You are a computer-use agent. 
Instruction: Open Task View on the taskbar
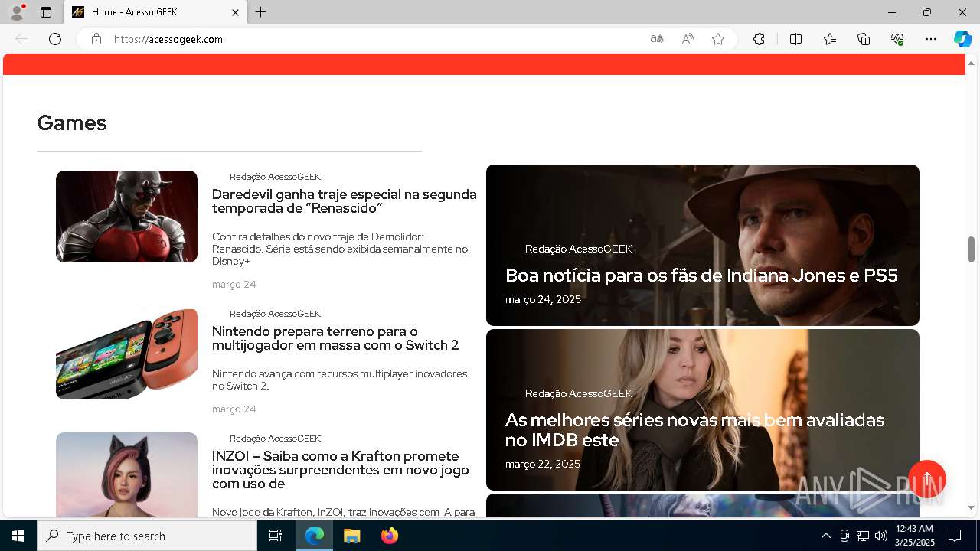click(276, 536)
